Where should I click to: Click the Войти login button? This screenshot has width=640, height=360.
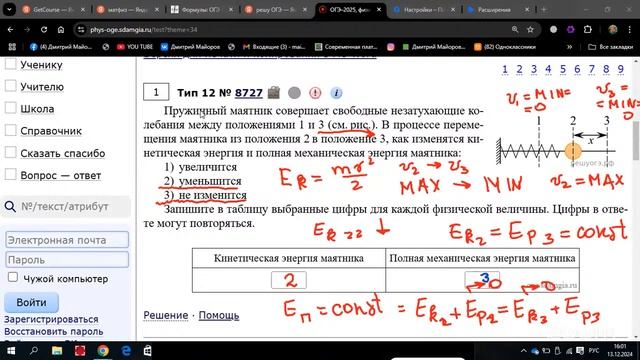click(31, 302)
